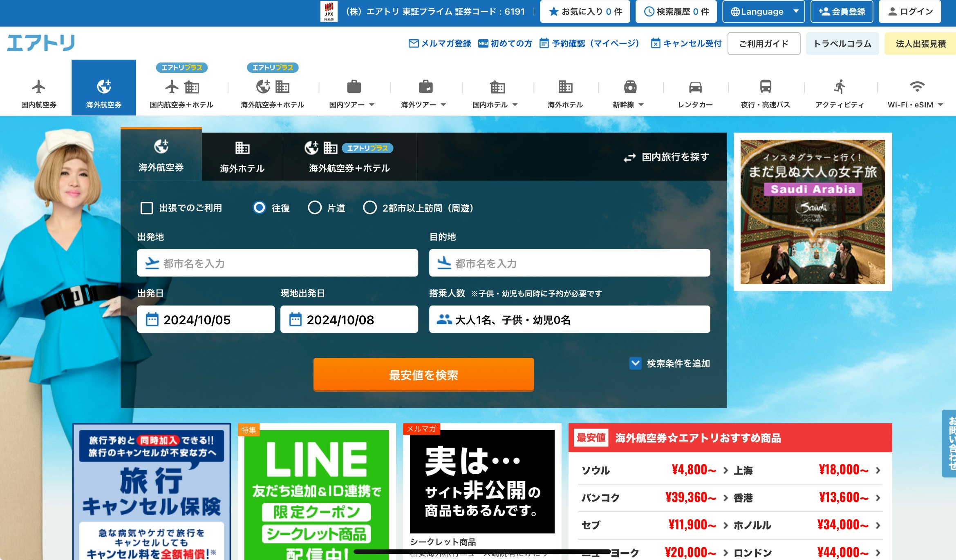Image resolution: width=956 pixels, height=560 pixels.
Task: Expand the 国内ツアー dropdown arrow
Action: coord(372,105)
